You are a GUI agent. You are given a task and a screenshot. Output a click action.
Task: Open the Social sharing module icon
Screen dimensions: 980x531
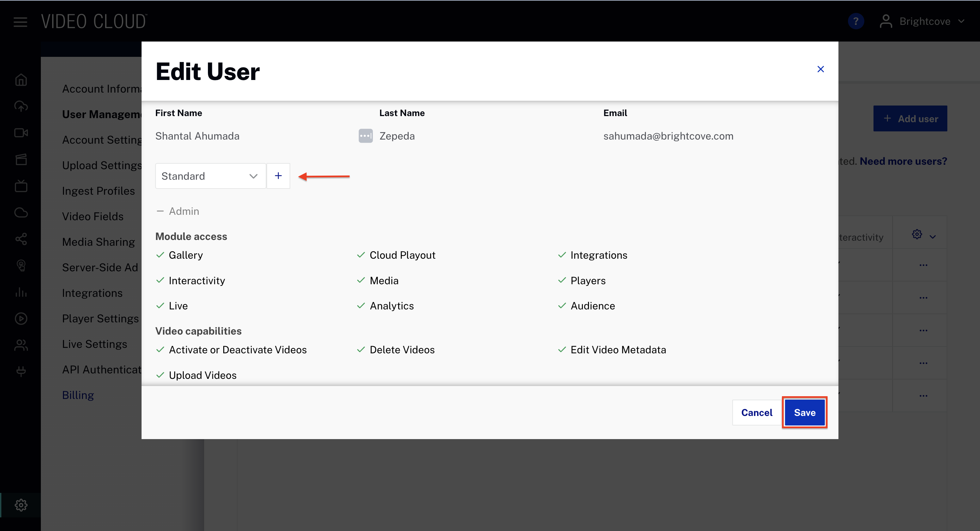pyautogui.click(x=21, y=239)
